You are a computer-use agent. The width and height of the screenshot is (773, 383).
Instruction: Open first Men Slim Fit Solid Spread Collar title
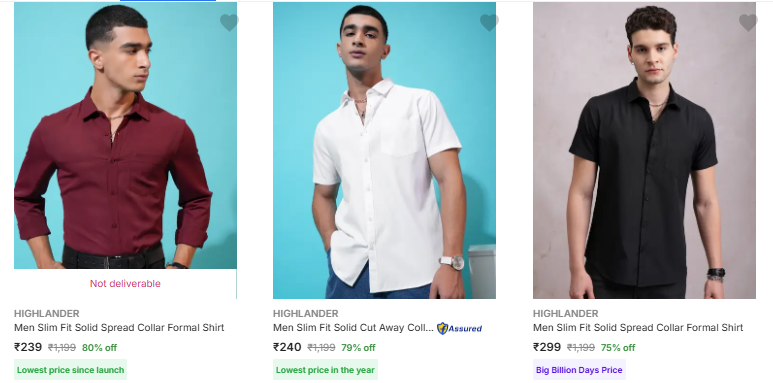[119, 328]
